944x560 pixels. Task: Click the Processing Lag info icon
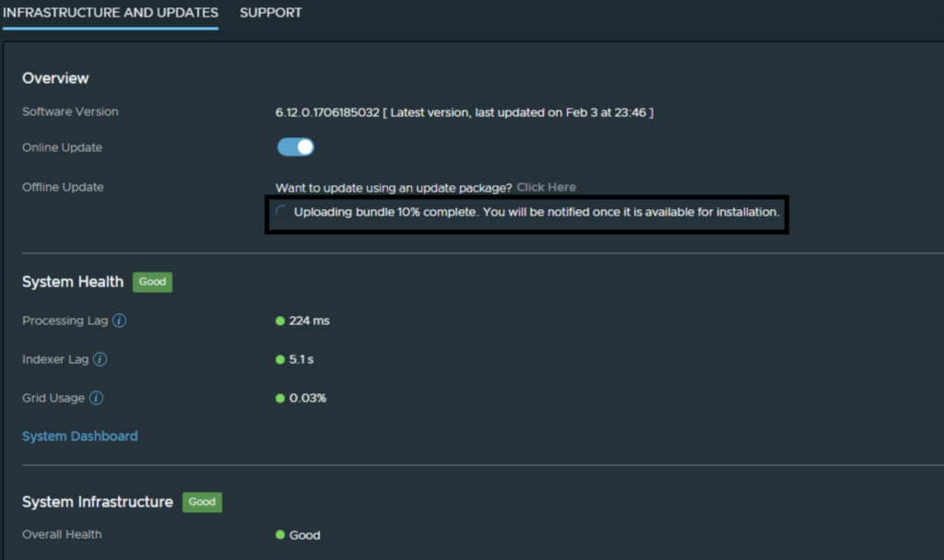[120, 321]
